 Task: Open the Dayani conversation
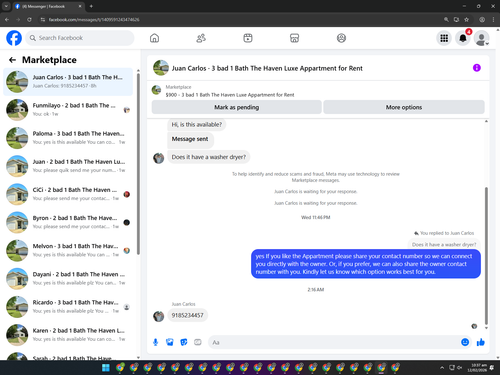click(68, 279)
